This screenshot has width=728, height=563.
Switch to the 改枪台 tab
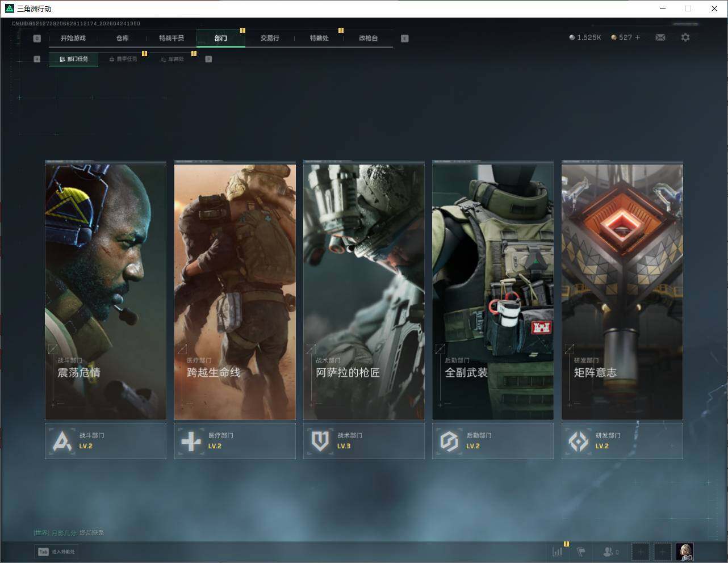click(369, 38)
